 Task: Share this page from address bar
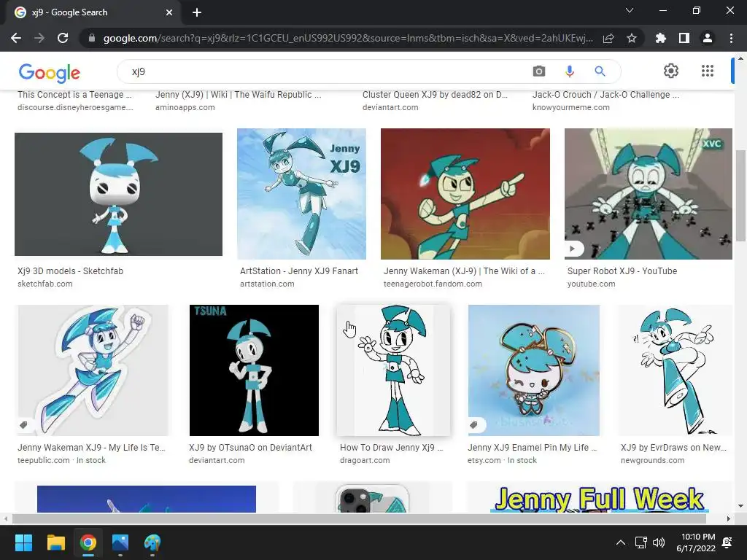608,38
